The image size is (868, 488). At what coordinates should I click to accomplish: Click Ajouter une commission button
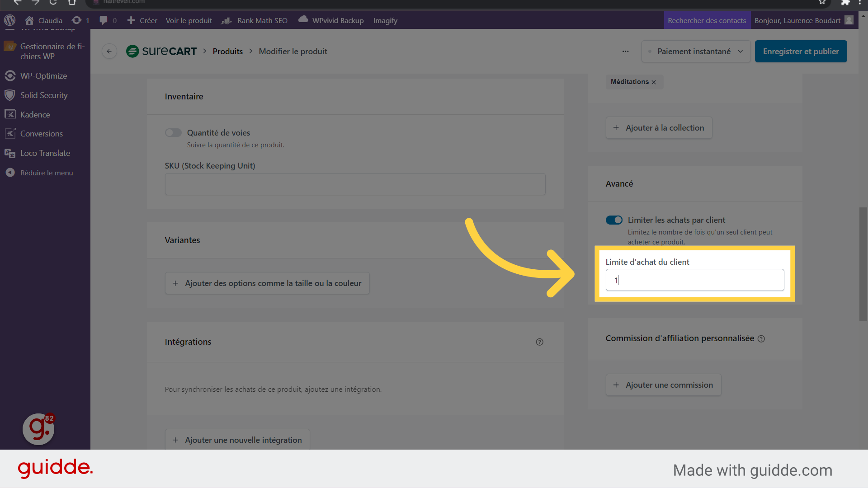coord(663,385)
